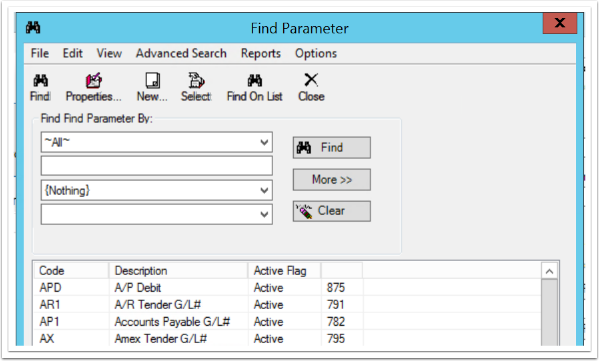Sort by the Code column header

[x=71, y=270]
